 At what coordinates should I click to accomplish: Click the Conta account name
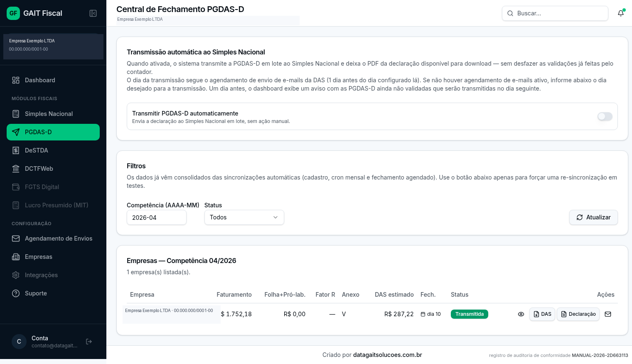(x=40, y=338)
